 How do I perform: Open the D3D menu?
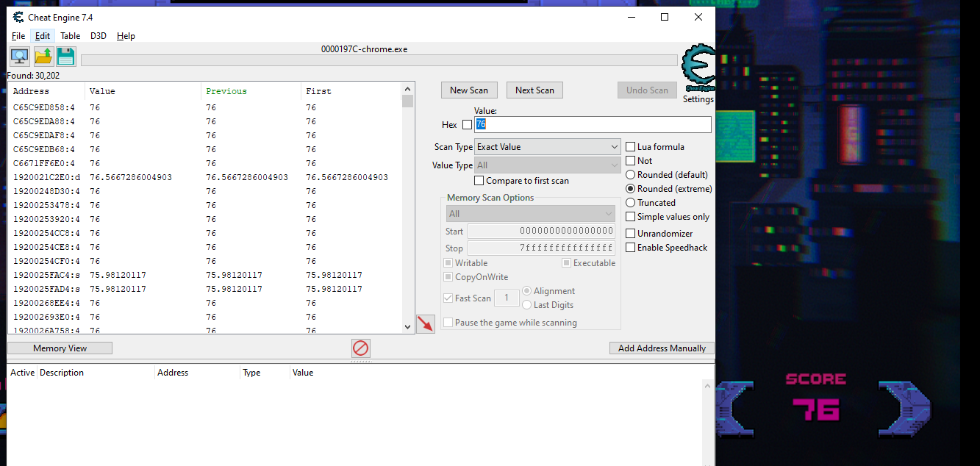[99, 36]
